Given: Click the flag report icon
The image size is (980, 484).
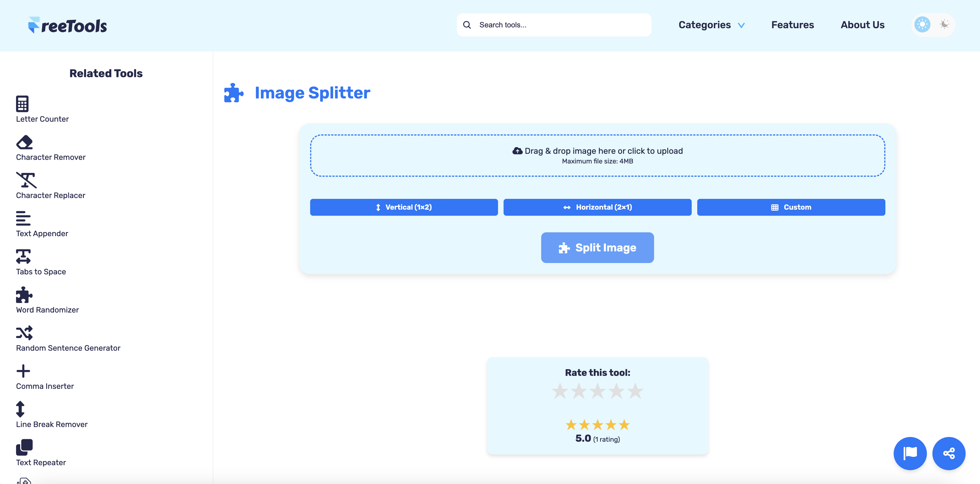Looking at the screenshot, I should (910, 453).
